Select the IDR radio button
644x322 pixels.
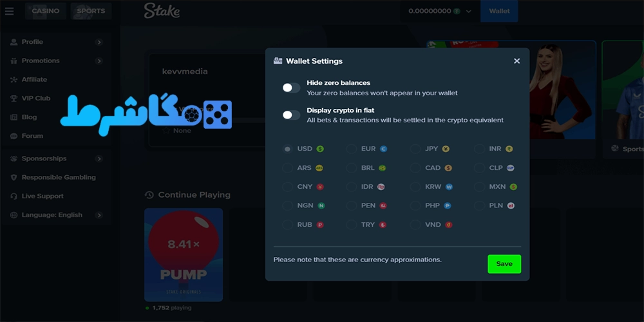(351, 187)
